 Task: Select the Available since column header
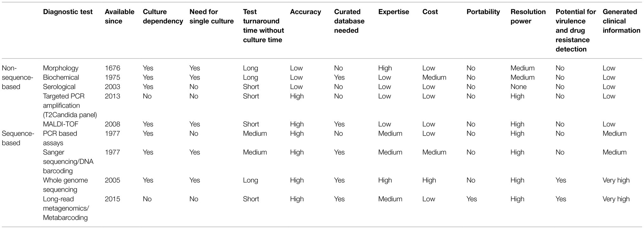(x=119, y=16)
